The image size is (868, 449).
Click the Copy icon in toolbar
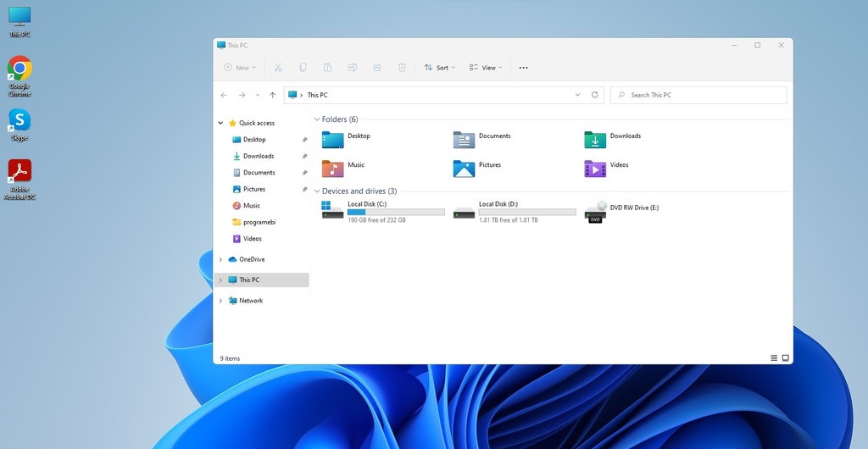coord(303,68)
